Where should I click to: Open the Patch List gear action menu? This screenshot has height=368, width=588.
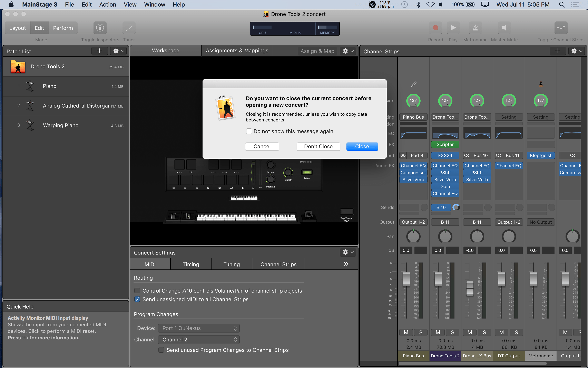(x=119, y=51)
